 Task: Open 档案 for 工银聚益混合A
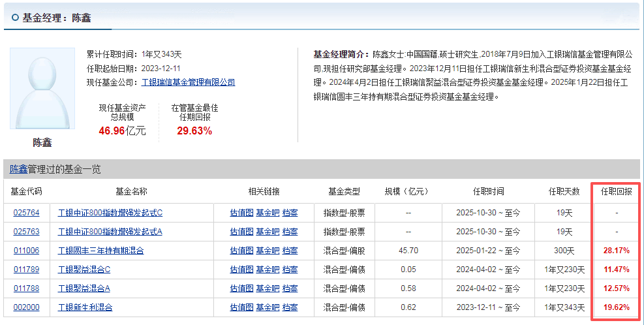point(290,288)
